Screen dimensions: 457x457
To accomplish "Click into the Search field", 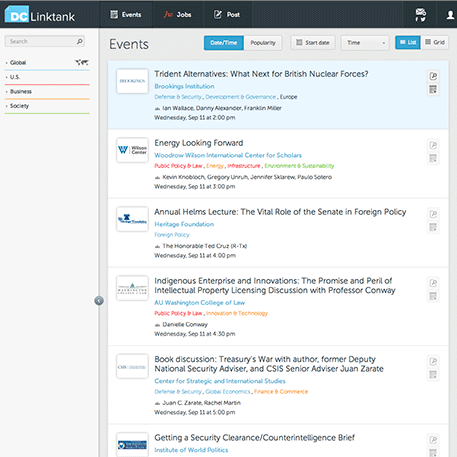I will coord(44,41).
